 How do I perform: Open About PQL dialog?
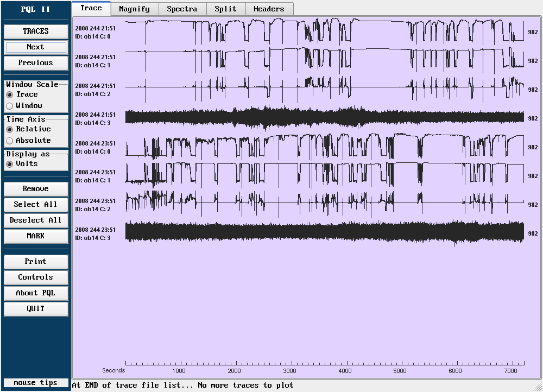[36, 293]
